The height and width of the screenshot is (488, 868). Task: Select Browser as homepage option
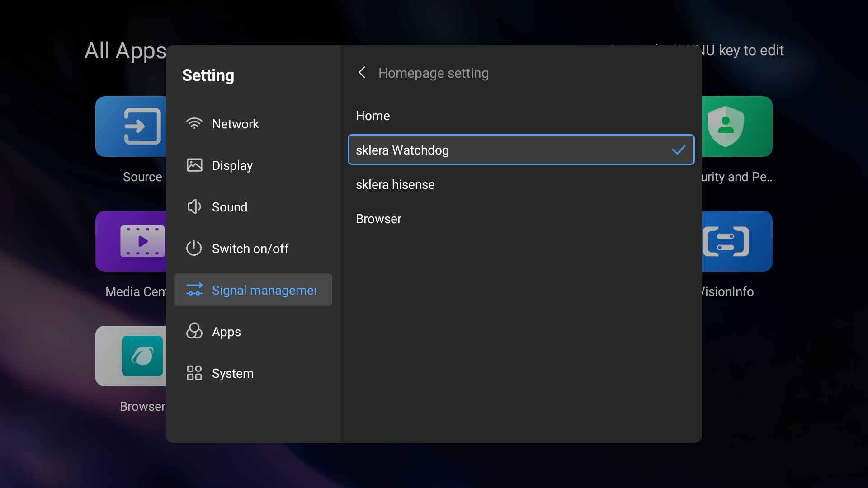tap(379, 219)
